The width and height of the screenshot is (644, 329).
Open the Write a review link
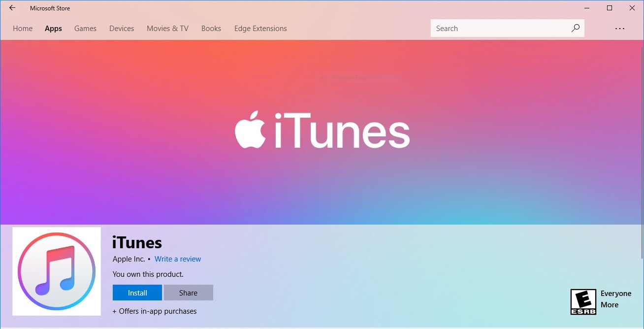click(178, 259)
